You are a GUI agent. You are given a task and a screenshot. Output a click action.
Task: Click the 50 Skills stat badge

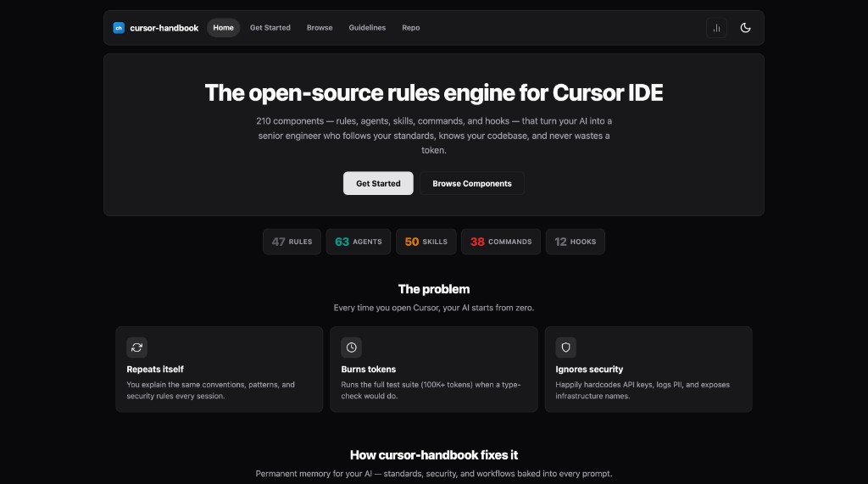click(x=426, y=242)
